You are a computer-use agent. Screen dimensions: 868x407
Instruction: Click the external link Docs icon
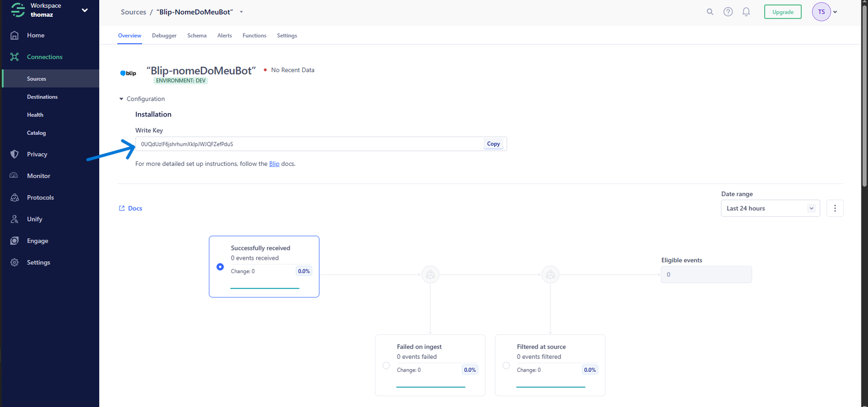[122, 208]
